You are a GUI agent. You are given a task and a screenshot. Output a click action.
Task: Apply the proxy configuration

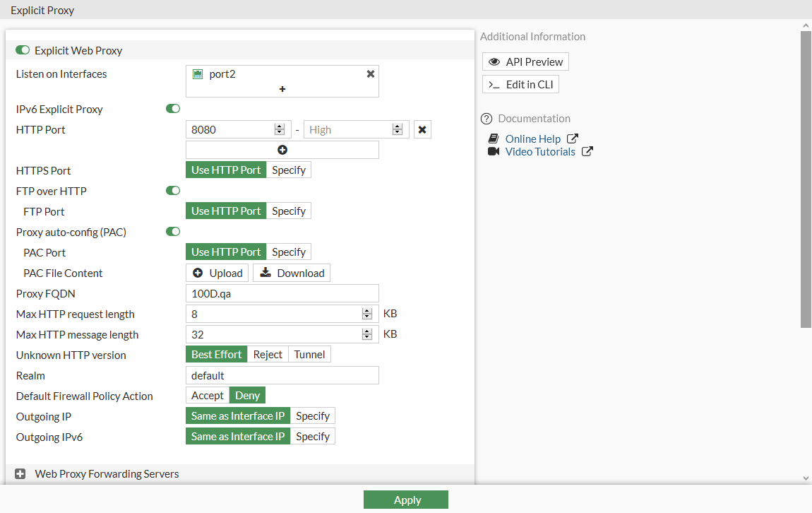[x=406, y=500]
